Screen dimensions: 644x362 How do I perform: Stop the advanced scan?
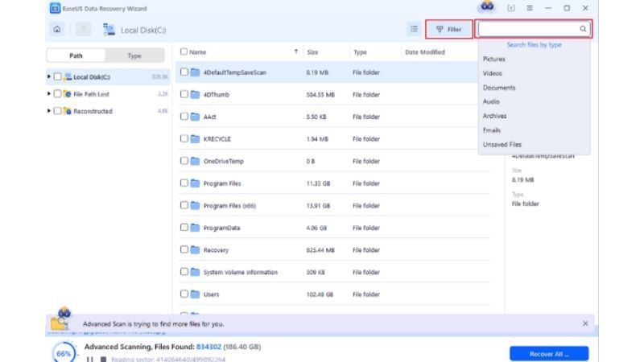pyautogui.click(x=103, y=359)
